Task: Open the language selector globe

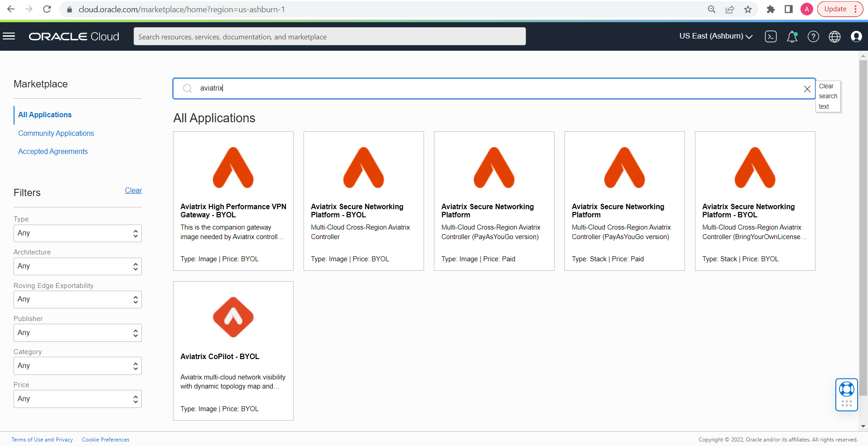Action: pyautogui.click(x=835, y=37)
